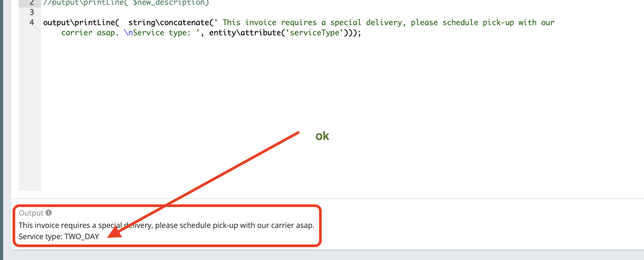
Task: Click the first output line about special delivery
Action: (x=167, y=225)
